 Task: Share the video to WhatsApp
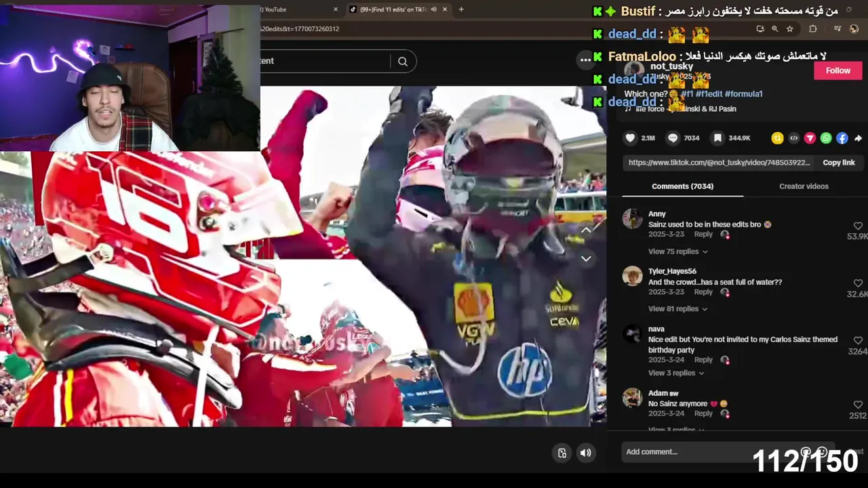click(x=826, y=138)
